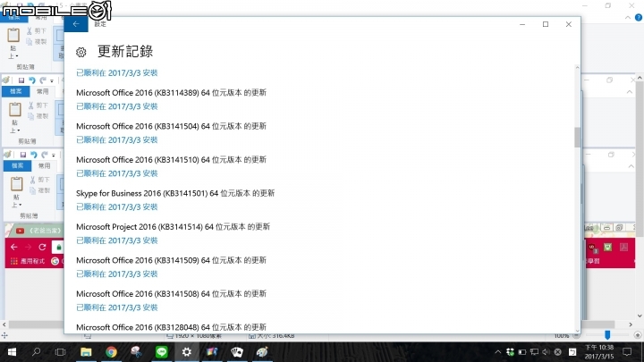The width and height of the screenshot is (644, 362).
Task: Open install status link under KB3141504
Action: (x=116, y=140)
